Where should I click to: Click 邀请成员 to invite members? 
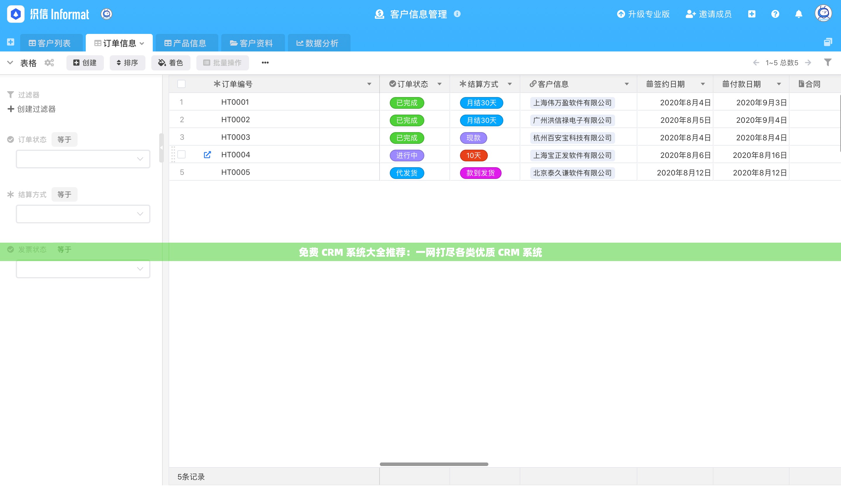(x=708, y=14)
